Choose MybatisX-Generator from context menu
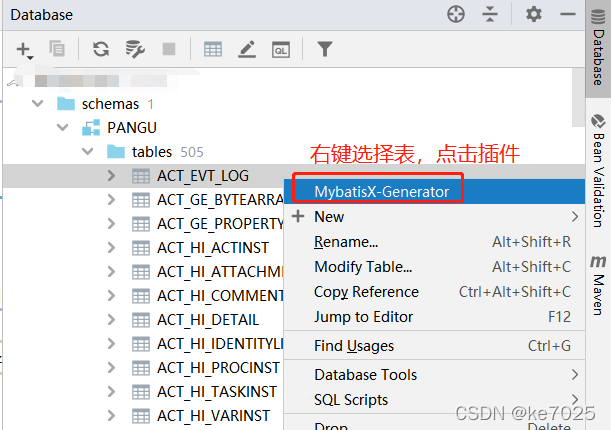The height and width of the screenshot is (430, 611). pos(434,191)
